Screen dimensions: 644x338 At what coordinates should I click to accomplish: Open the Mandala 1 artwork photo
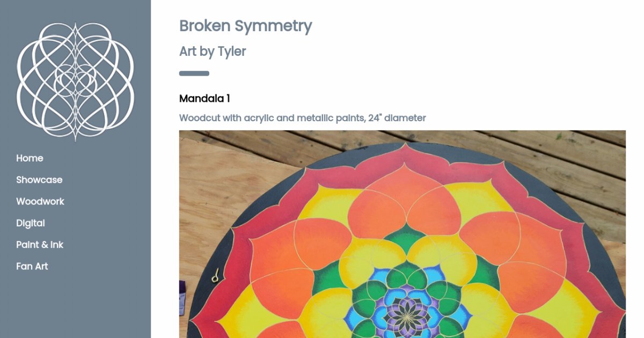(x=402, y=234)
